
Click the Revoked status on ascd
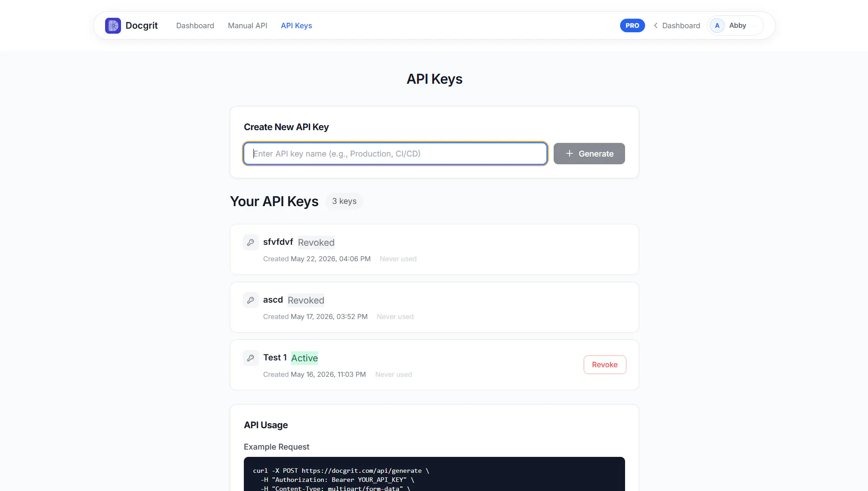click(x=306, y=300)
